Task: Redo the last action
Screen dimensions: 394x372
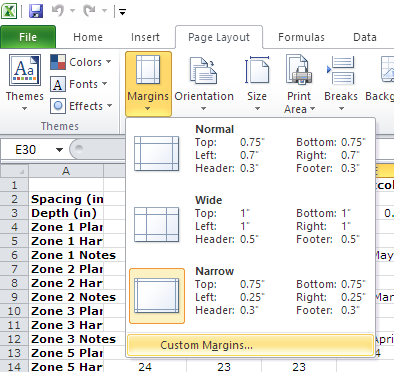Action: click(x=90, y=11)
